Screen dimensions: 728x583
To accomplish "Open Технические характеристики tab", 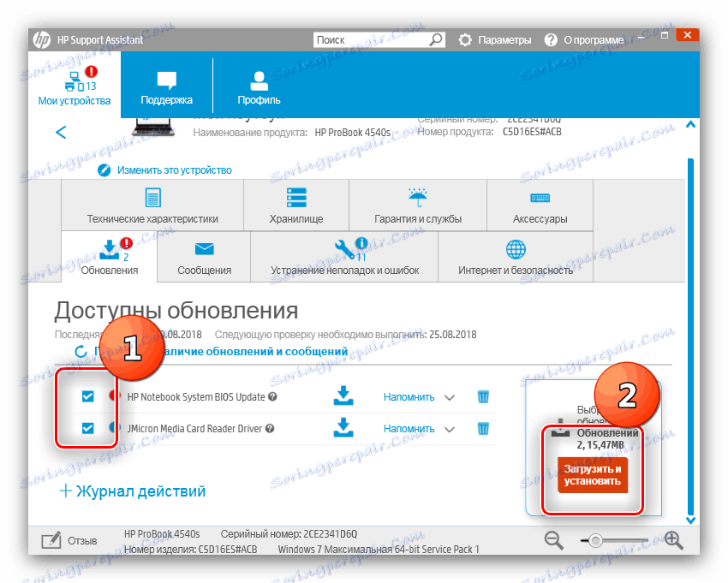I will pos(152,205).
